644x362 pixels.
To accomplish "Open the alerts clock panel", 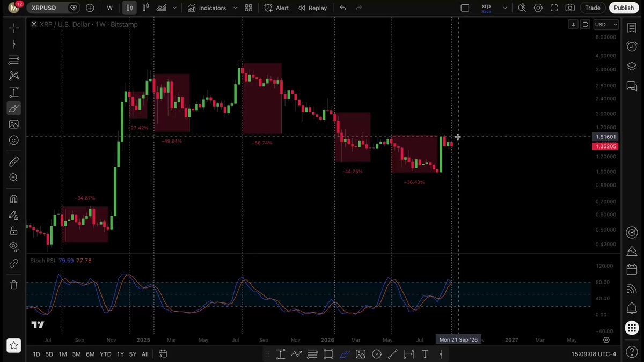I will [632, 47].
